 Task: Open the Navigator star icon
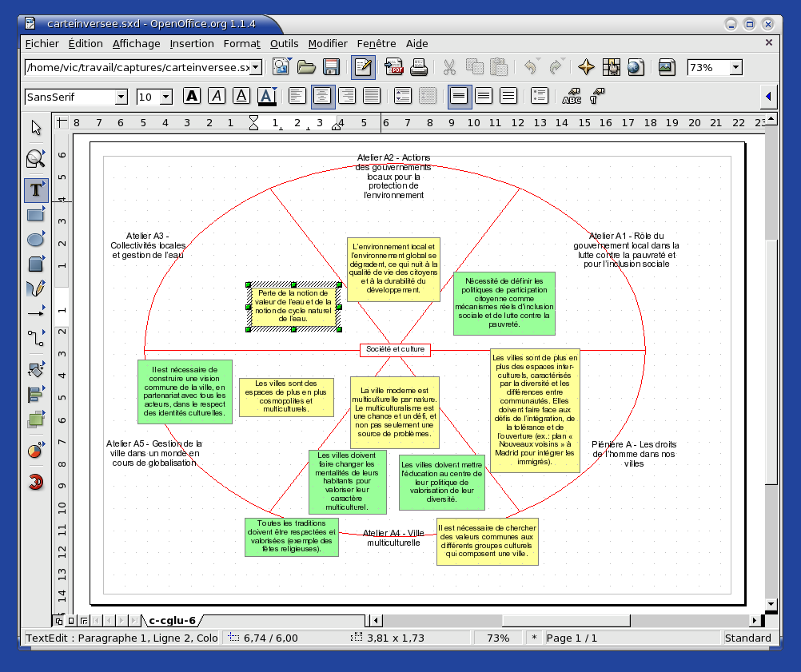(586, 68)
